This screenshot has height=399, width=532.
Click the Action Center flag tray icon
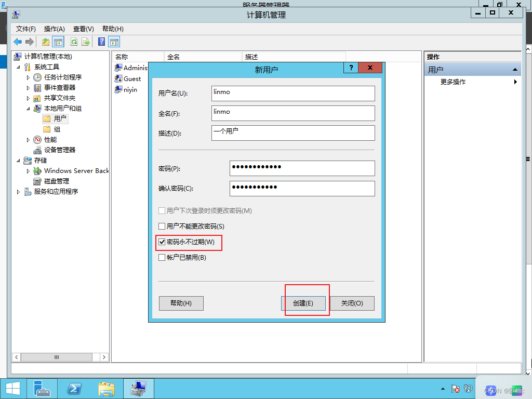[x=455, y=389]
